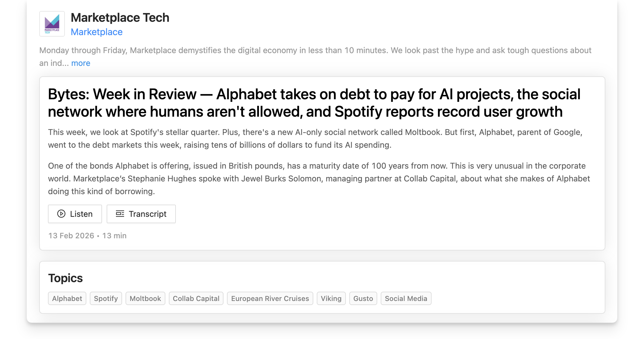
Task: Select the Gusto topic tag
Action: point(363,298)
